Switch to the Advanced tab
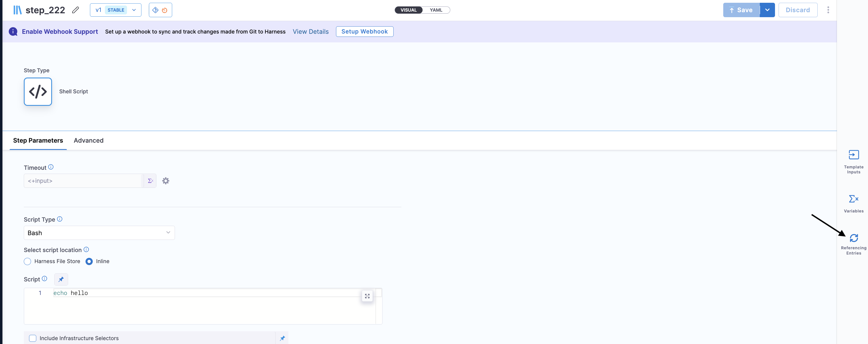The image size is (868, 344). click(x=88, y=140)
